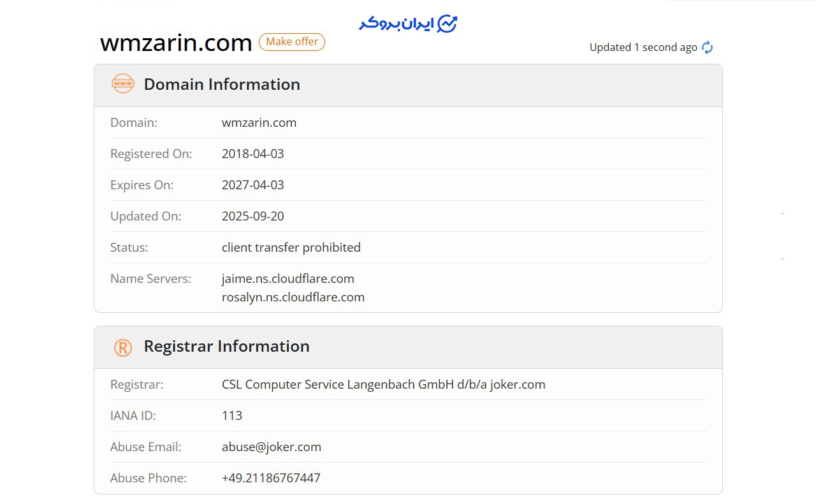
Task: Click the Updated On label
Action: (x=145, y=216)
